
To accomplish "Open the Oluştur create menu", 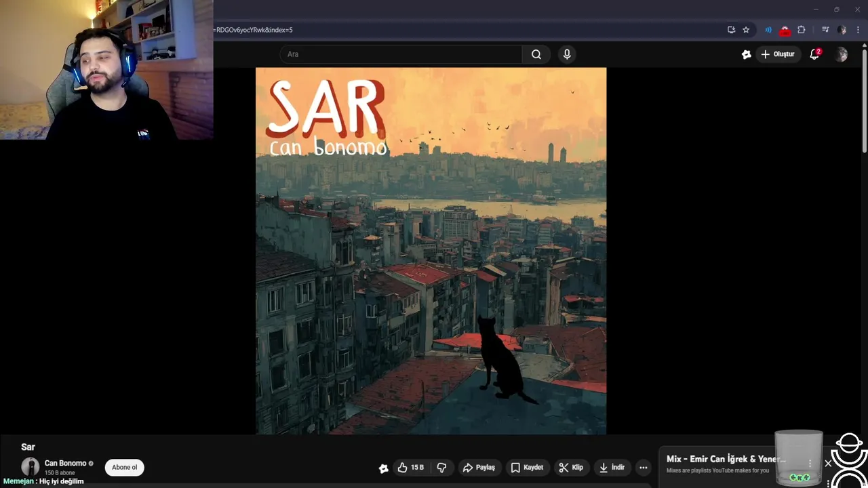I will pyautogui.click(x=777, y=54).
